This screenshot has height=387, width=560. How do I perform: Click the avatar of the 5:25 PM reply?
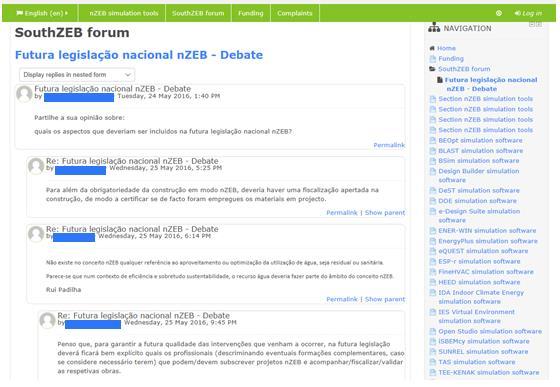[x=36, y=166]
